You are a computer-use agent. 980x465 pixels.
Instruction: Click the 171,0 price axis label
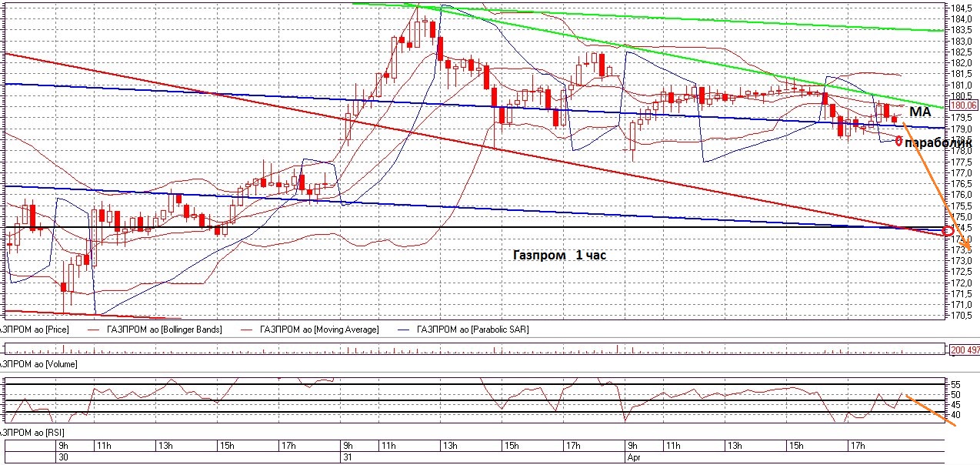tap(961, 305)
